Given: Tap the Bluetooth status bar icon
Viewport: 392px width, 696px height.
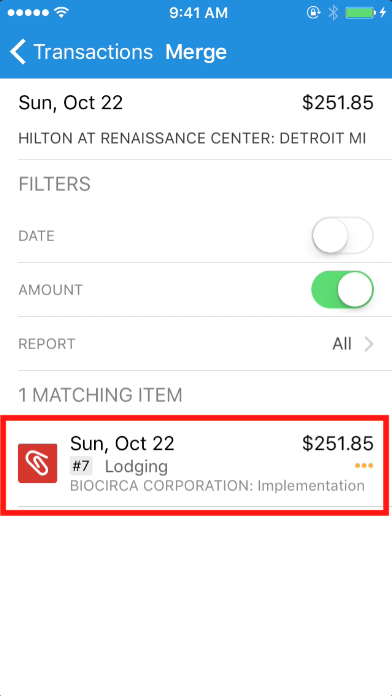Looking at the screenshot, I should [333, 13].
